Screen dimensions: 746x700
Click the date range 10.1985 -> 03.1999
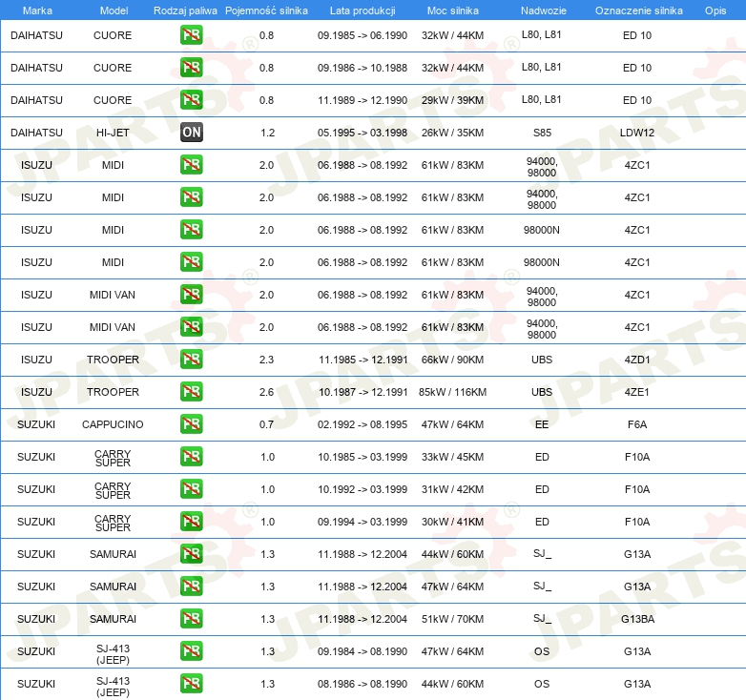[363, 457]
